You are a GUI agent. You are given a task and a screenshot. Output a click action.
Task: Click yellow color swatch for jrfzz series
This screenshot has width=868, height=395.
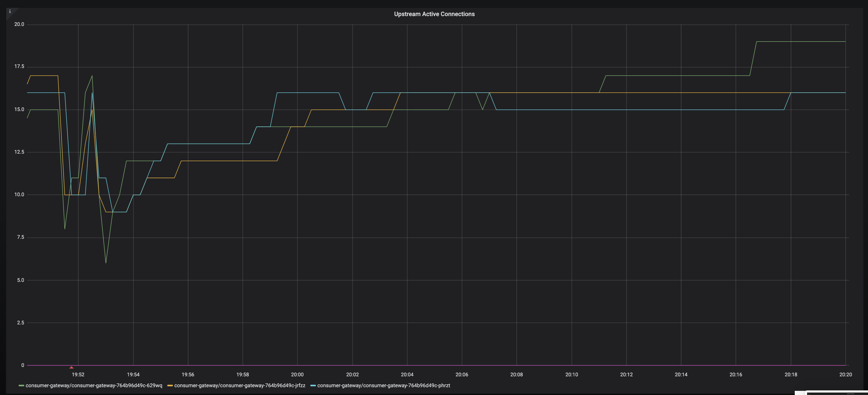pos(170,386)
